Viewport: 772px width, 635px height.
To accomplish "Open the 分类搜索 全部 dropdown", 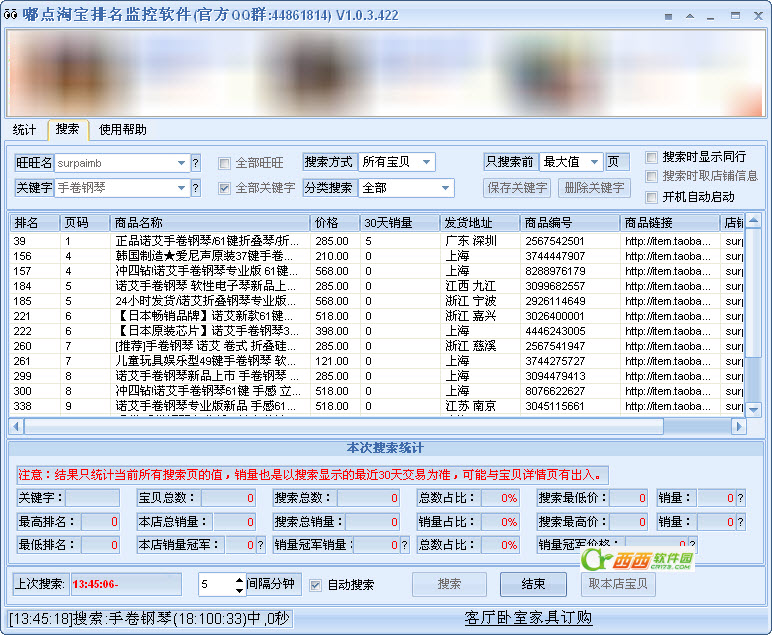I will (x=445, y=188).
